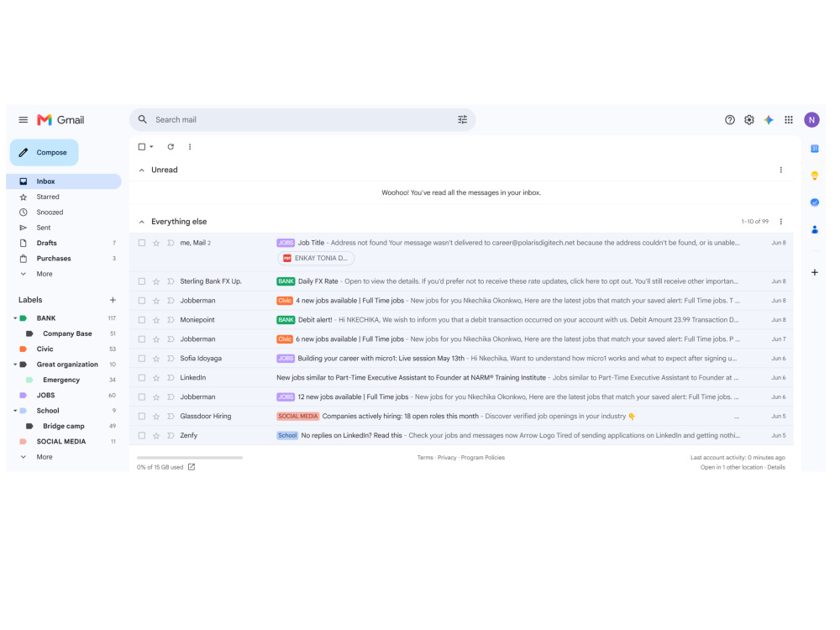Open the Civic orange label
Image resolution: width=840 pixels, height=630 pixels.
point(64,349)
